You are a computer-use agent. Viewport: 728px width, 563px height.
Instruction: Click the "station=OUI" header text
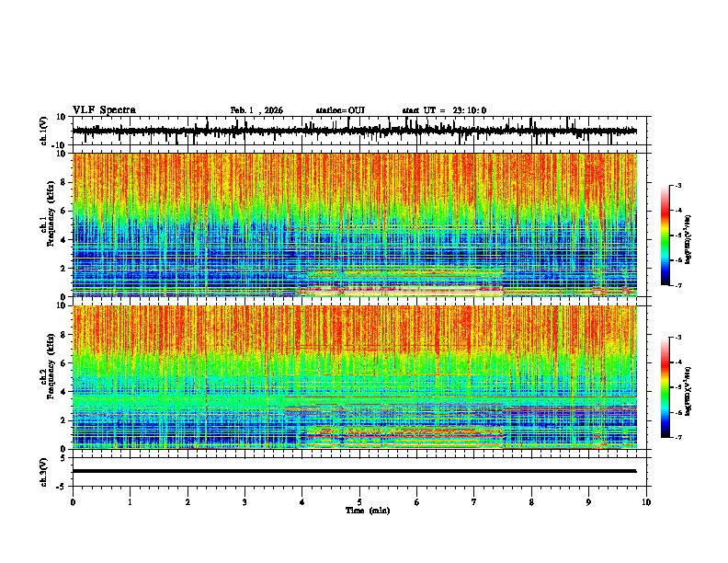(340, 110)
